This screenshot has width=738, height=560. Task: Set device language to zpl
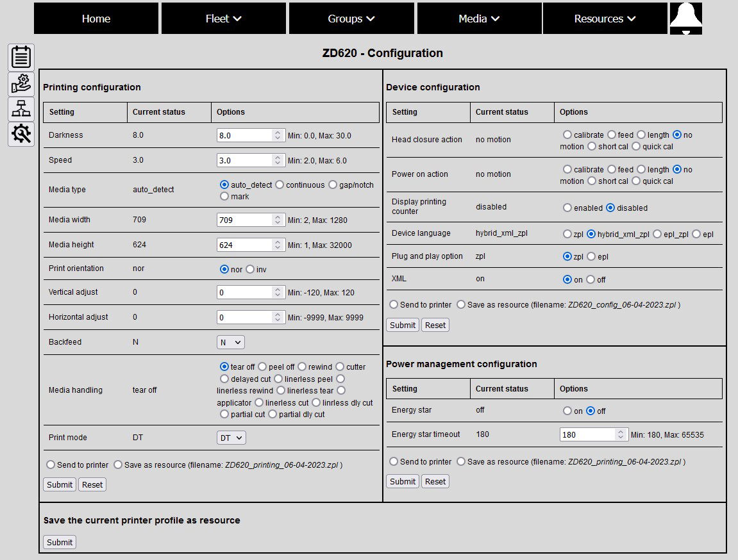coord(567,234)
